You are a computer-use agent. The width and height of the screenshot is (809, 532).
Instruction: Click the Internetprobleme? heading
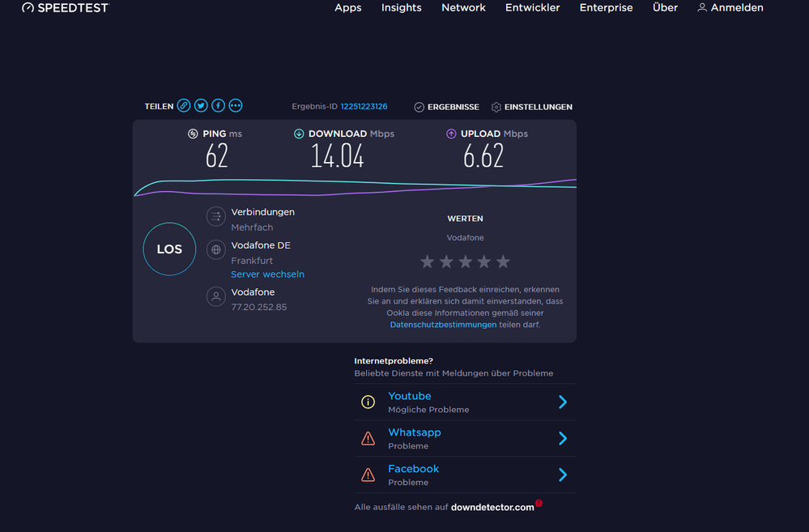coord(394,360)
